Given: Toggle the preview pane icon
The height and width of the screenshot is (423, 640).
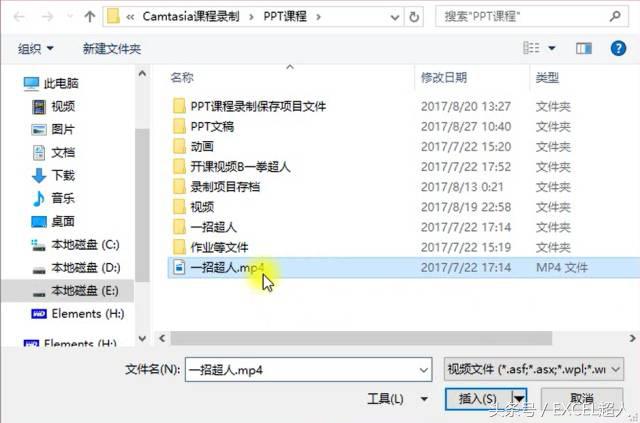Looking at the screenshot, I should coord(584,49).
